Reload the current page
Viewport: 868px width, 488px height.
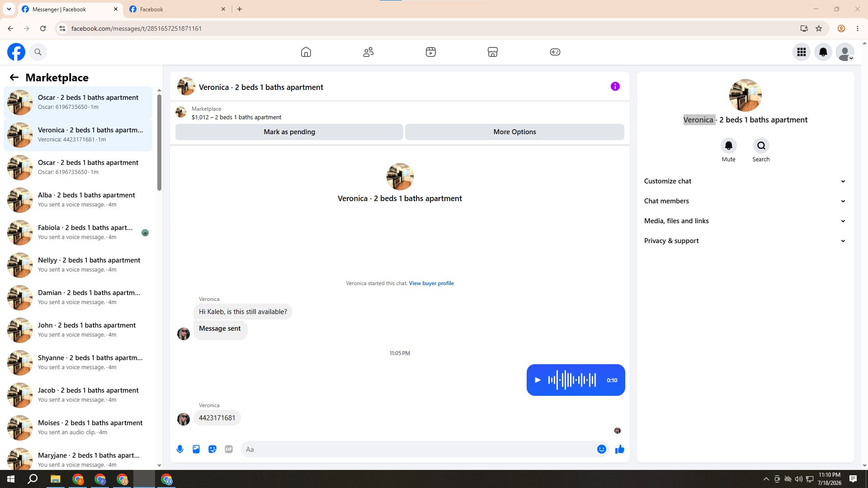click(43, 28)
